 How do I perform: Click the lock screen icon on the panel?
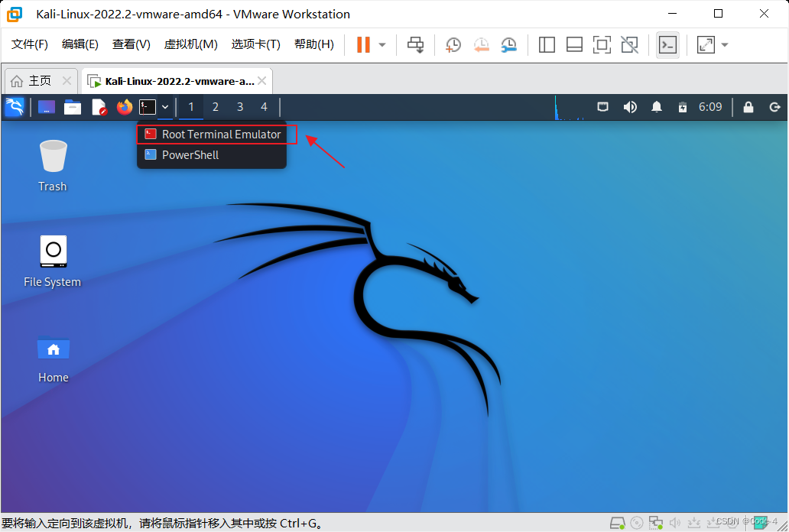coord(748,107)
